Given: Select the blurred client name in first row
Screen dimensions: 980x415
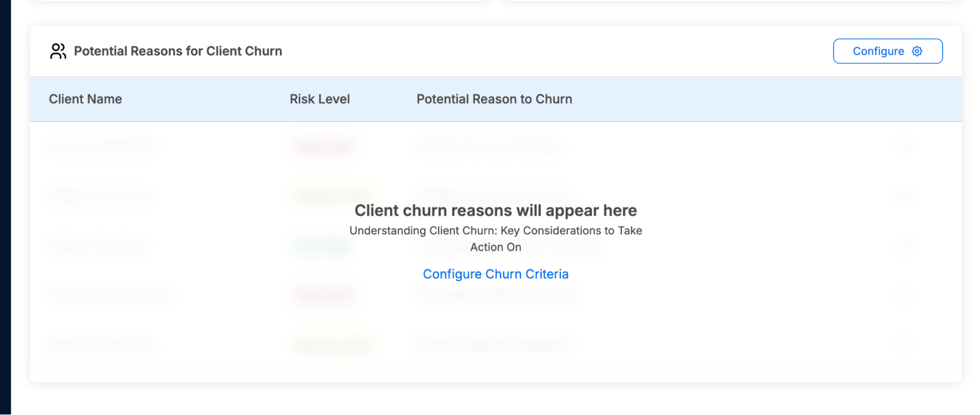Looking at the screenshot, I should (x=102, y=146).
